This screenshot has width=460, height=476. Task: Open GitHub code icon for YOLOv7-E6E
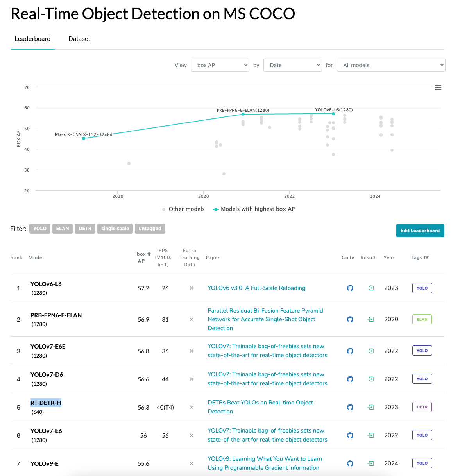coord(350,351)
